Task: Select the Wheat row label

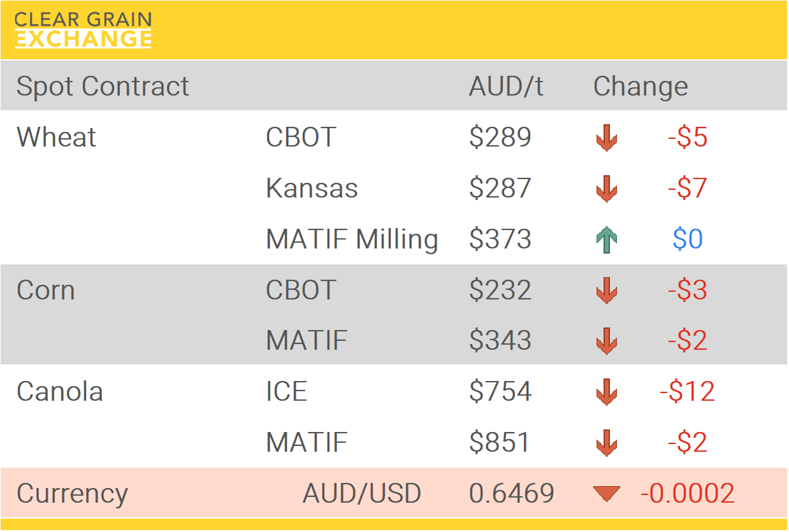Action: (56, 138)
